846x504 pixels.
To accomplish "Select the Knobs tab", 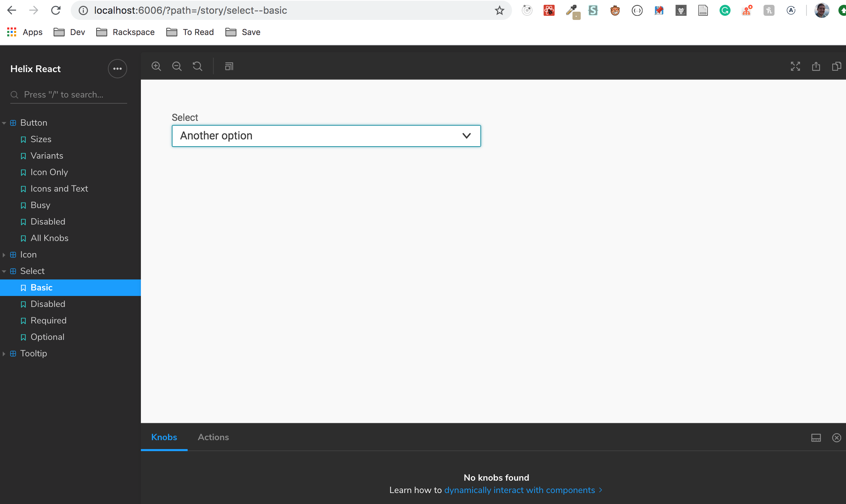I will coord(164,437).
